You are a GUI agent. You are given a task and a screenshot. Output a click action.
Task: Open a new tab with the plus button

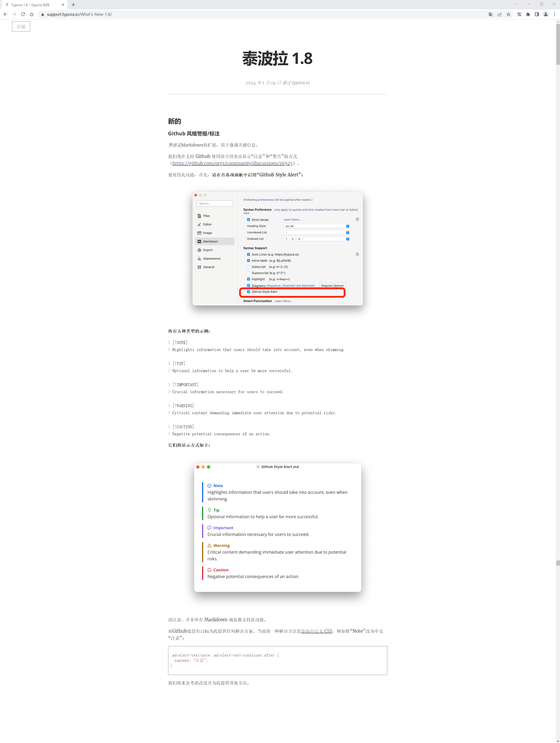pyautogui.click(x=73, y=5)
